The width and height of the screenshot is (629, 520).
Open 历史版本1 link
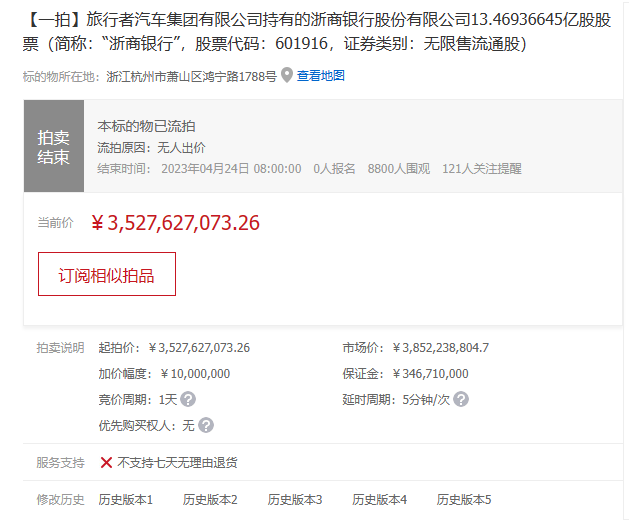tap(126, 500)
